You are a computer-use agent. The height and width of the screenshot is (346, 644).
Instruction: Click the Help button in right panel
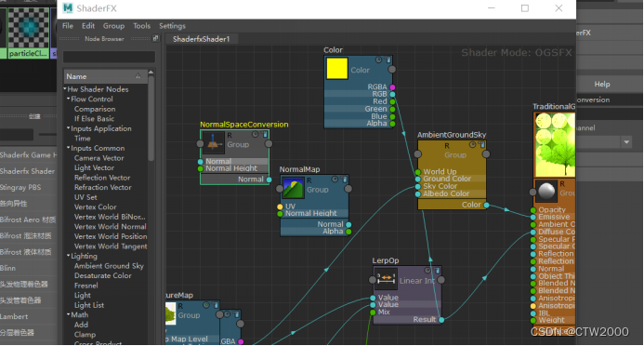(602, 84)
